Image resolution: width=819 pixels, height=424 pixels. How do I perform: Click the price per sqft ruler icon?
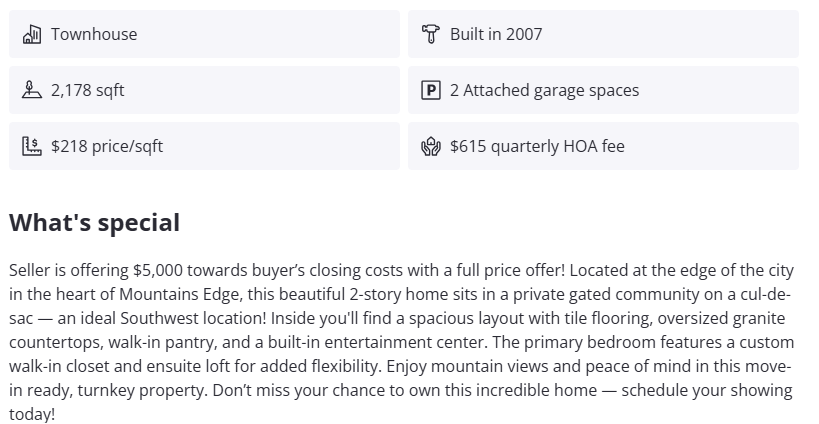31,146
